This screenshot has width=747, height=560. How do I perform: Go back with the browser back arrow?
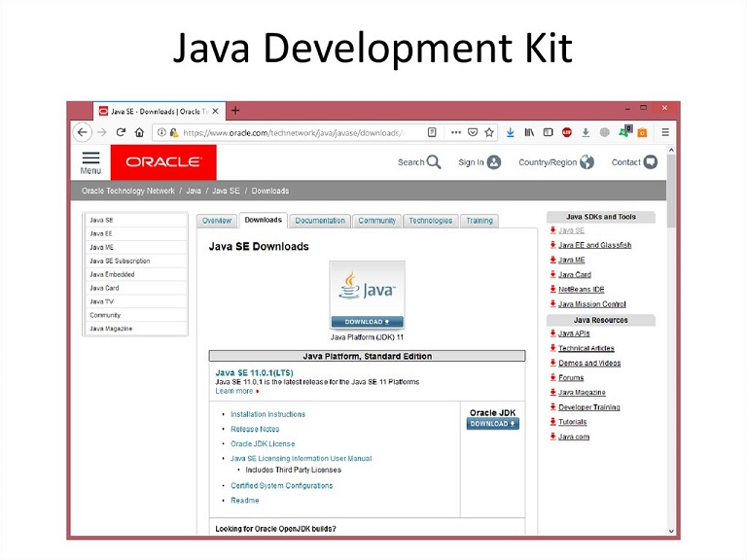[83, 132]
